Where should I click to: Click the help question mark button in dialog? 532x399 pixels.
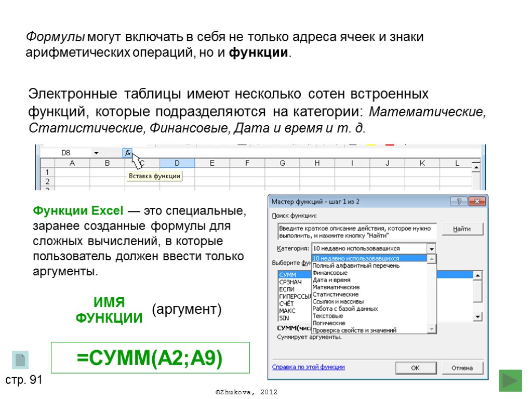(459, 202)
